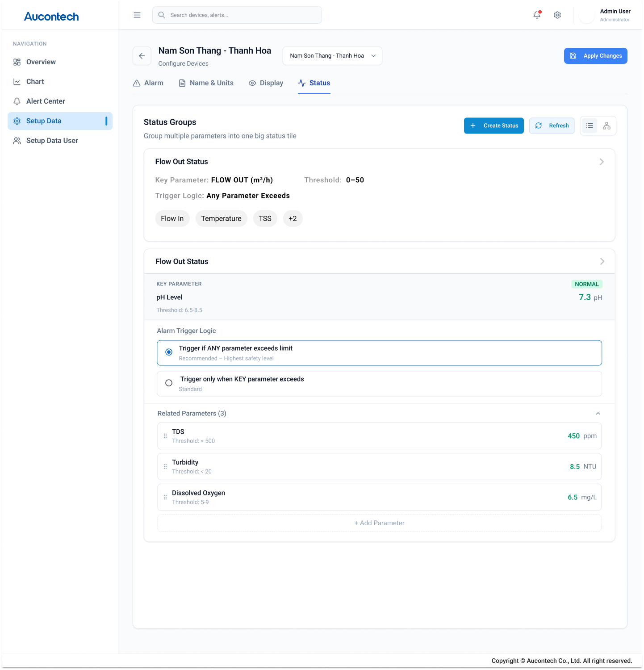Click the Refresh button

[552, 126]
